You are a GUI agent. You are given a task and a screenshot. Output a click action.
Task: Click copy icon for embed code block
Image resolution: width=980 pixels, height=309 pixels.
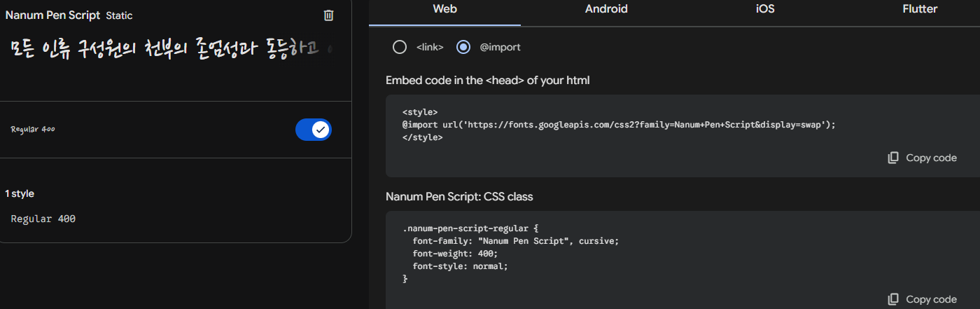click(893, 158)
